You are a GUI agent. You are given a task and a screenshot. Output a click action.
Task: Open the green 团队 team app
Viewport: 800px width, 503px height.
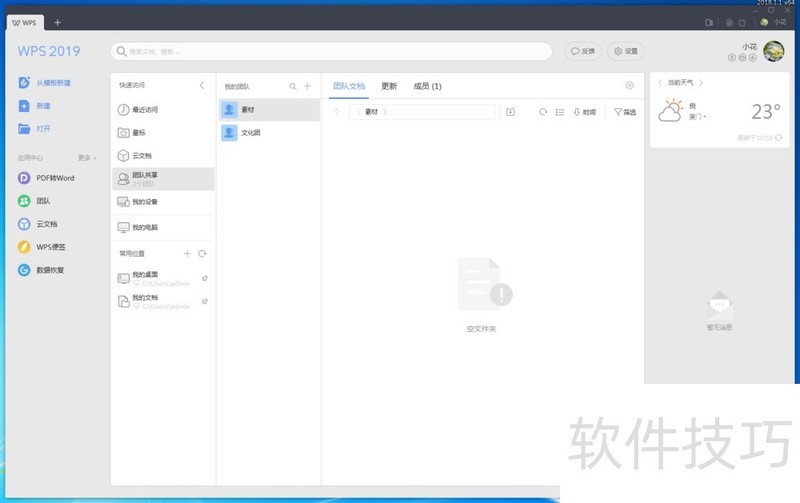pyautogui.click(x=34, y=201)
